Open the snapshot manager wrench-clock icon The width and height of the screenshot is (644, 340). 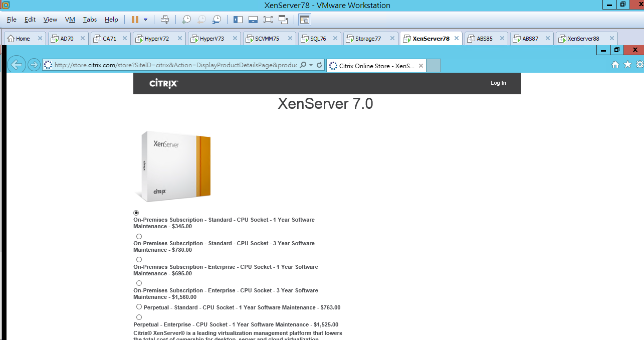pos(217,20)
